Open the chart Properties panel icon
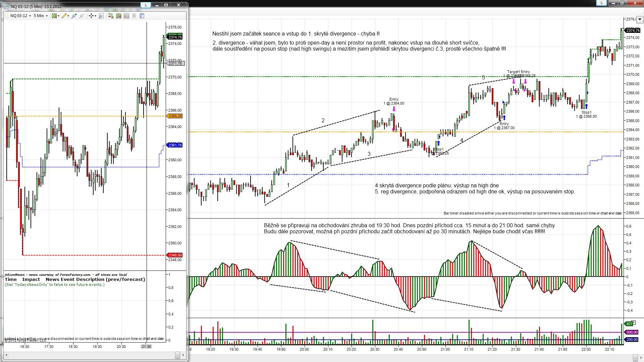Image resolution: width=644 pixels, height=362 pixels. [x=142, y=16]
